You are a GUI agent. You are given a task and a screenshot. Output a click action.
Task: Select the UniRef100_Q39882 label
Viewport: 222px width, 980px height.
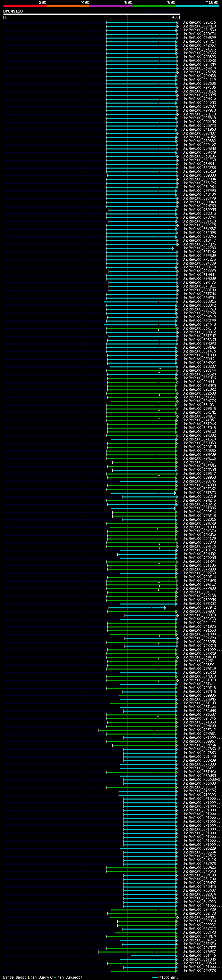click(x=199, y=141)
